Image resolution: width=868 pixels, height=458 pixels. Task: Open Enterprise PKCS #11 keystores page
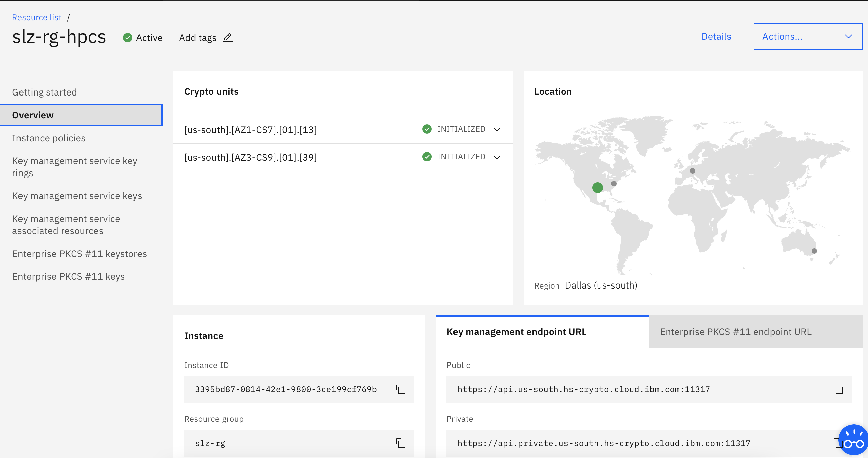(x=80, y=254)
